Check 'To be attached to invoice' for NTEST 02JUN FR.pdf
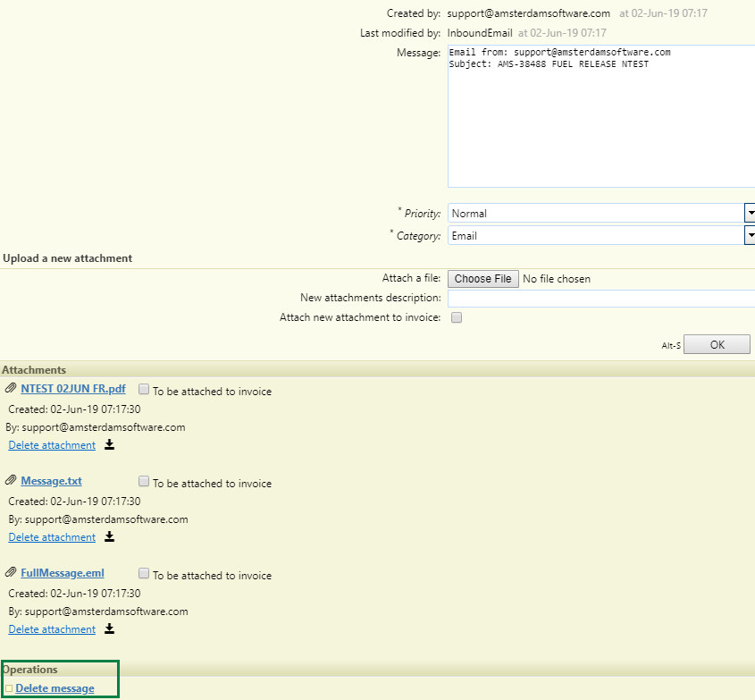This screenshot has height=700, width=755. (144, 389)
